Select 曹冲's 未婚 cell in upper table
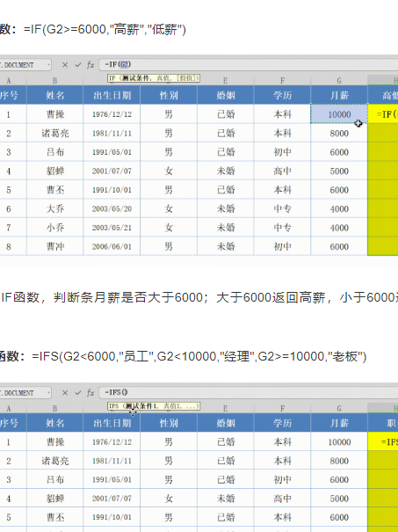 (226, 246)
